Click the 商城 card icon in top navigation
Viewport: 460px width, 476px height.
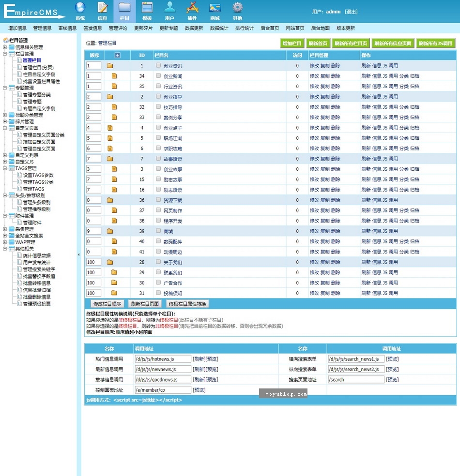pyautogui.click(x=215, y=7)
